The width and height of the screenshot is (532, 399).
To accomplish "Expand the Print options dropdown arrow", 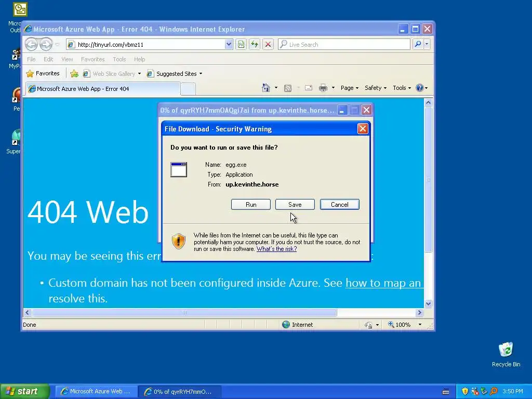I will coord(333,88).
